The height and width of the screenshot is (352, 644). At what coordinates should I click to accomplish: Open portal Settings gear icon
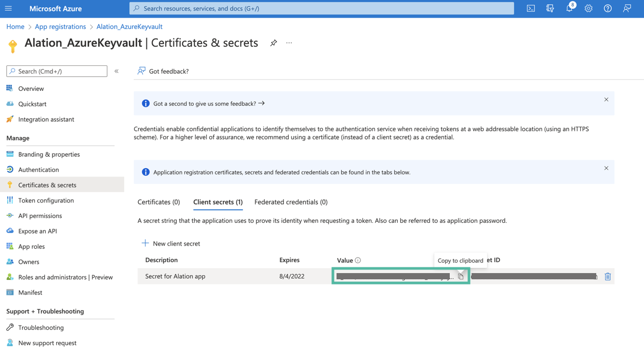588,8
